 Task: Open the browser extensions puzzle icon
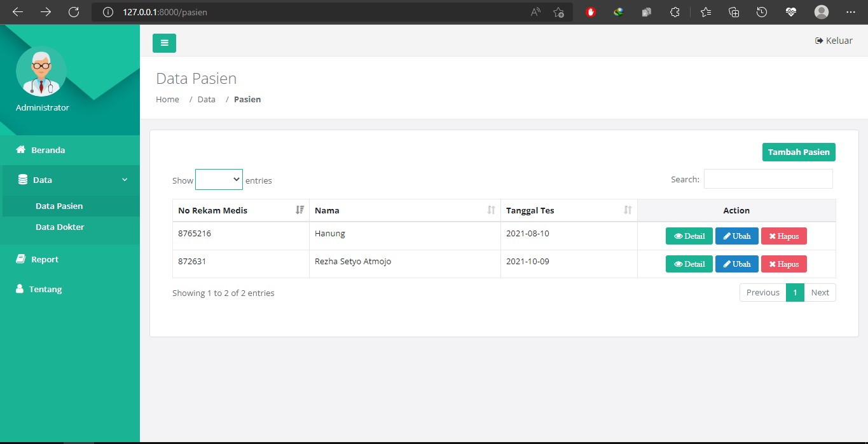click(675, 12)
